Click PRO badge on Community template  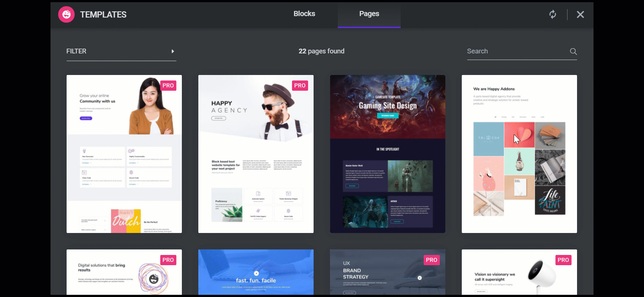[x=168, y=86]
